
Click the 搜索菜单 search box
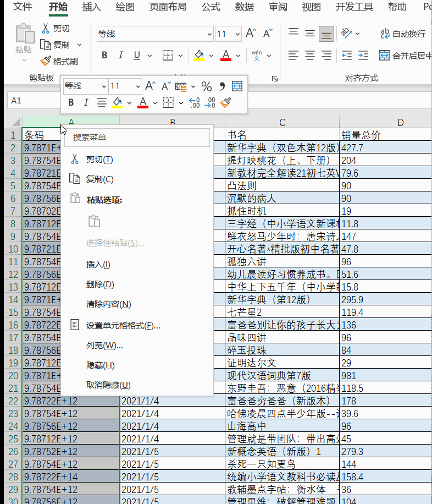tap(137, 137)
